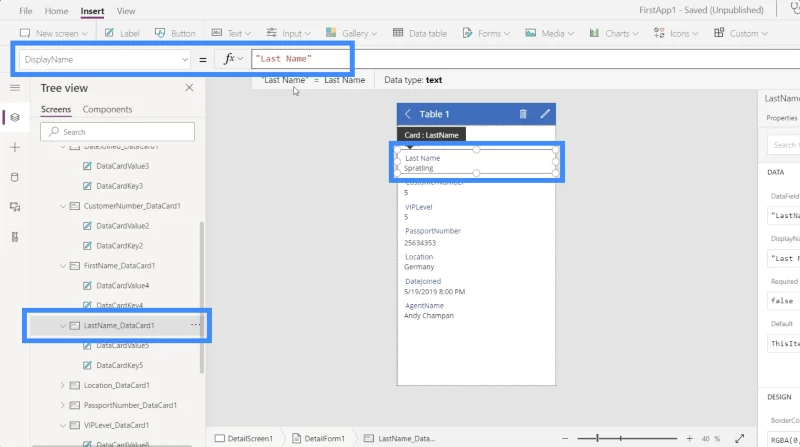Collapse LastName_DataCard1 node
Viewport: 800px width, 447px height.
point(63,326)
